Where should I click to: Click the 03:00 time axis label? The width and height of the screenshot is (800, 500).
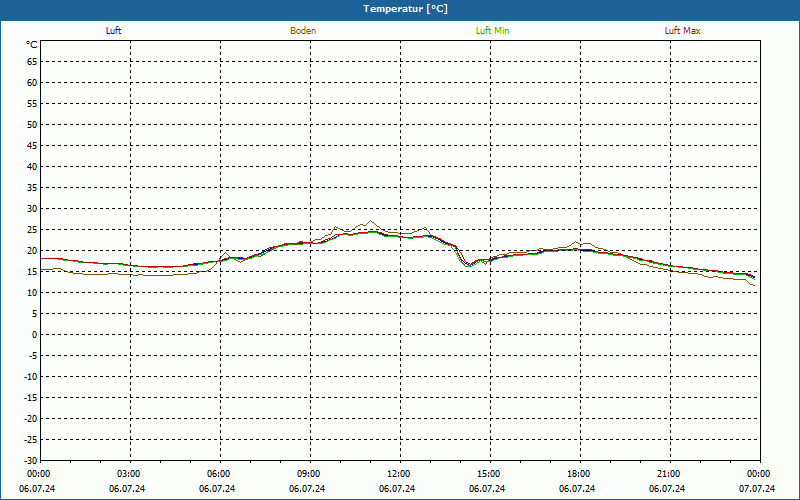click(129, 474)
